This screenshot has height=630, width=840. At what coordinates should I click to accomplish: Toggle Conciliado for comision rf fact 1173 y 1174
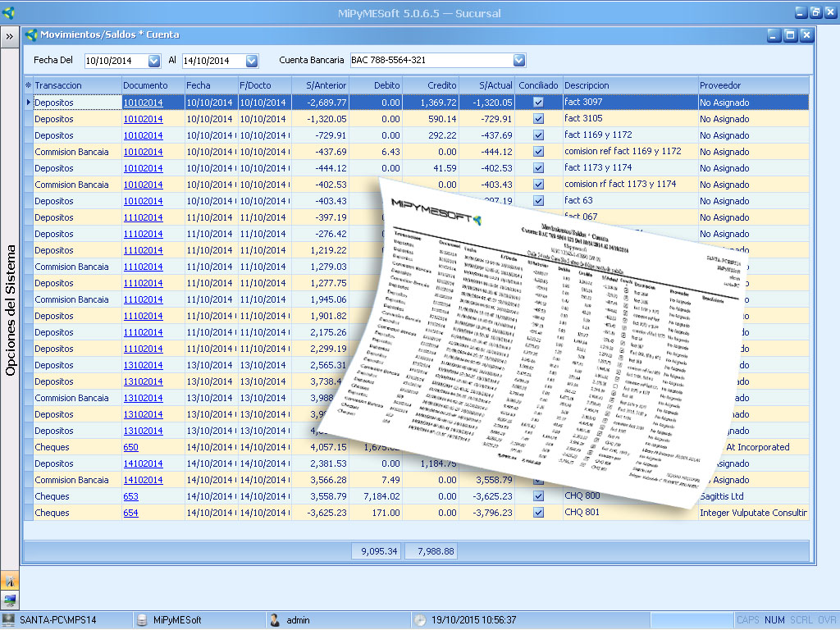tap(538, 185)
